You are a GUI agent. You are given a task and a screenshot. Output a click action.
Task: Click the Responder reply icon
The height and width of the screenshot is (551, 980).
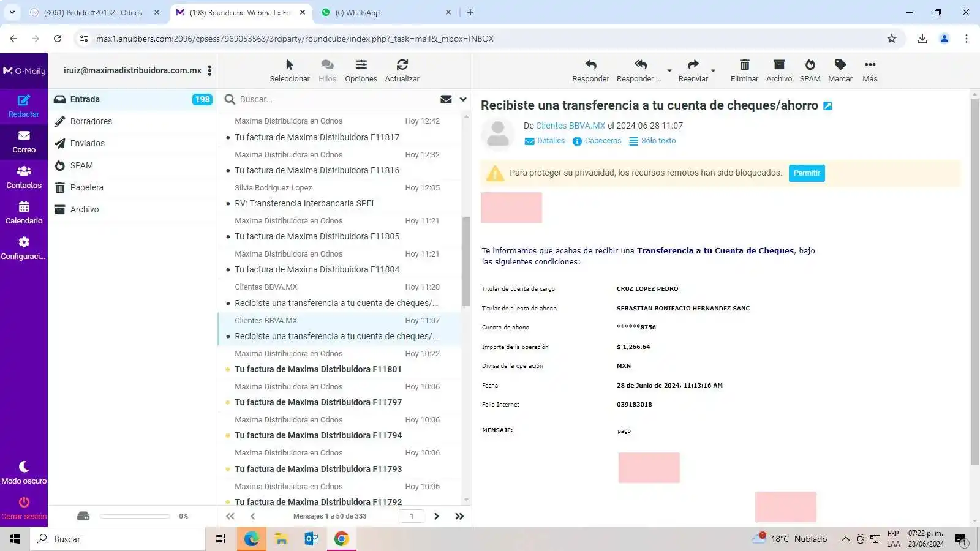(590, 66)
